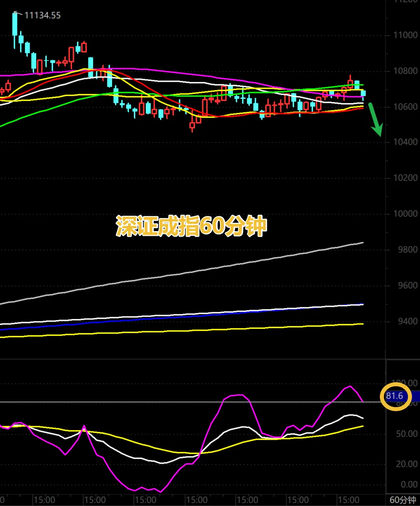The image size is (420, 506).
Task: Click the 50.00 indicator axis label
Action: 407,434
